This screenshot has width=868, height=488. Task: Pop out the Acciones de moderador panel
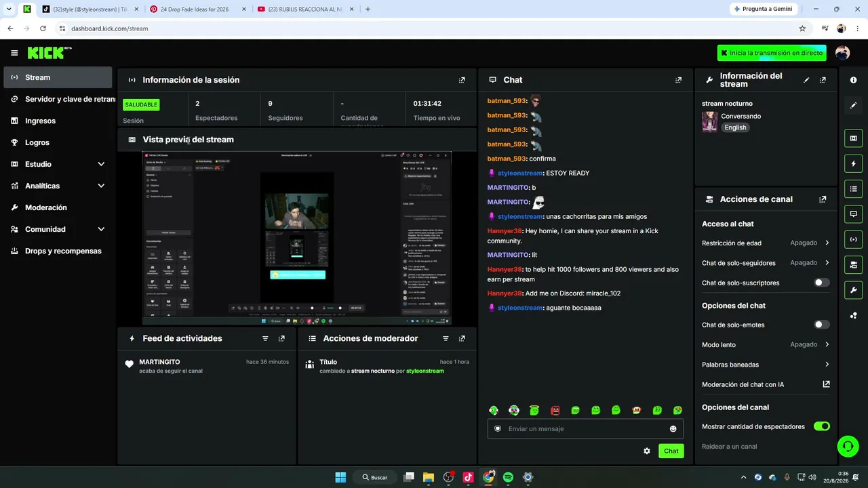pyautogui.click(x=462, y=338)
